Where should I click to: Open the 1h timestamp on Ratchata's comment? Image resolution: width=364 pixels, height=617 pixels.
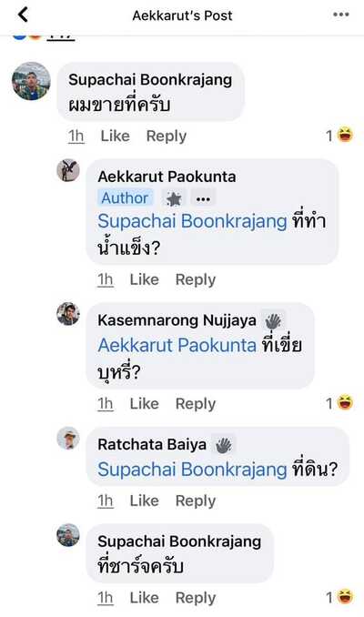106,501
